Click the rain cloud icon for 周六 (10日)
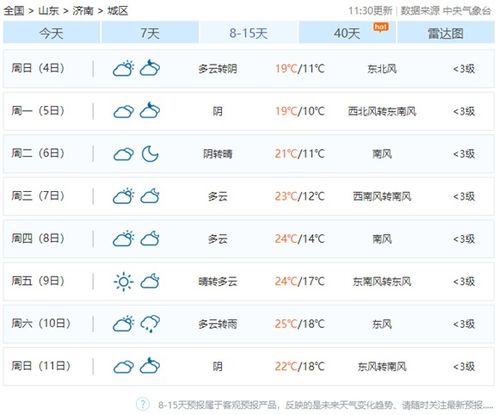499x415 pixels. point(150,324)
